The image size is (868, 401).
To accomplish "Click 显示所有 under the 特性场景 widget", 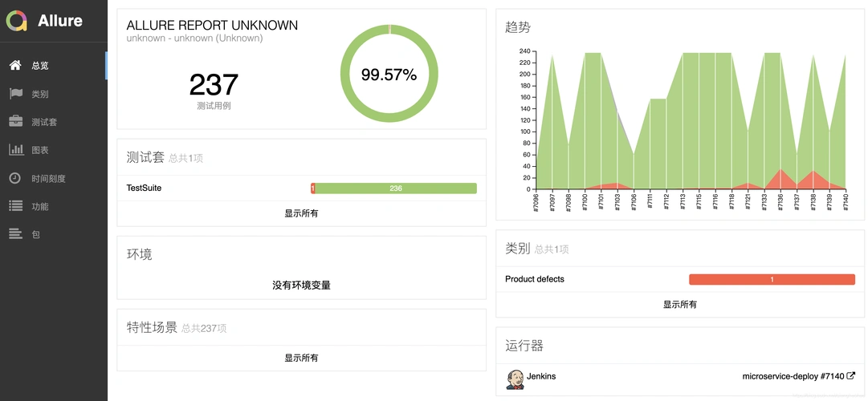I will (x=301, y=358).
